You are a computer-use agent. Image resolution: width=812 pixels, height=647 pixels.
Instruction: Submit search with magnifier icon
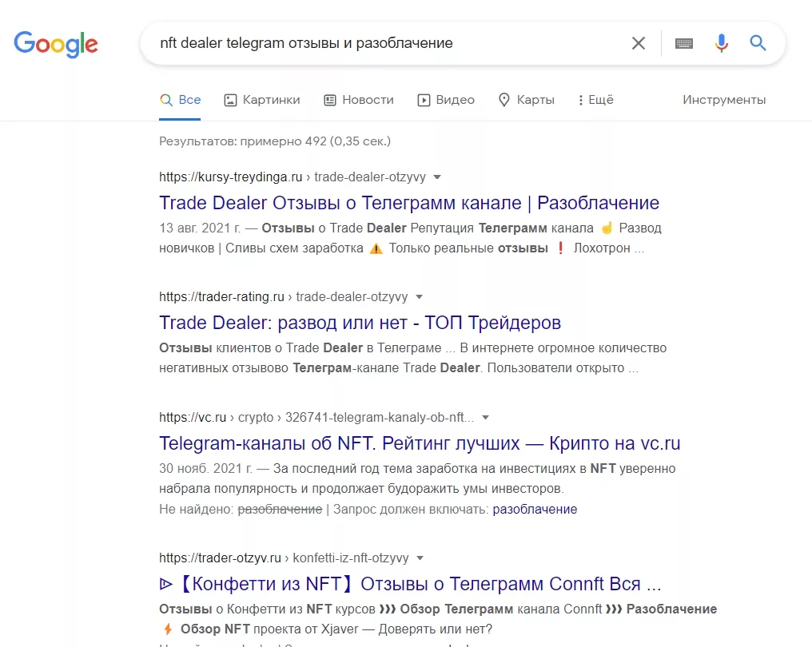point(758,43)
